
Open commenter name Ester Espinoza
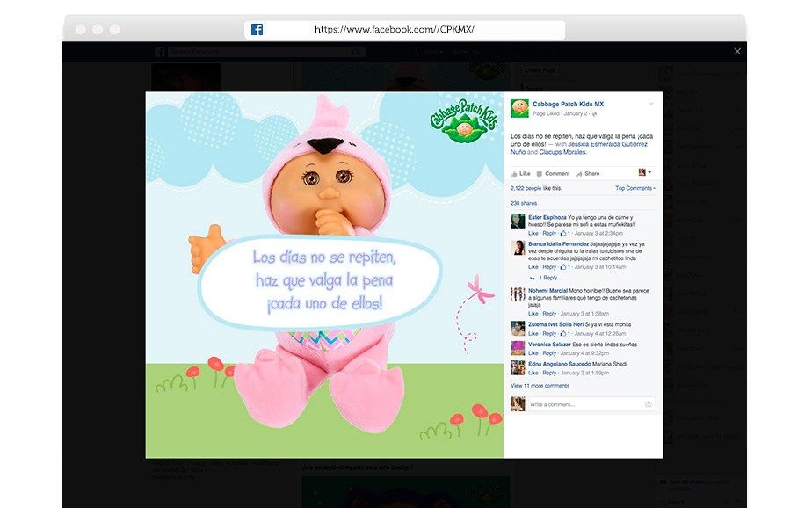coord(547,218)
